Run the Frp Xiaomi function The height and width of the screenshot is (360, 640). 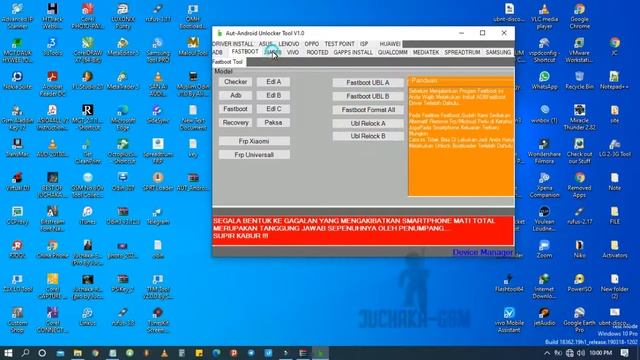click(x=254, y=141)
